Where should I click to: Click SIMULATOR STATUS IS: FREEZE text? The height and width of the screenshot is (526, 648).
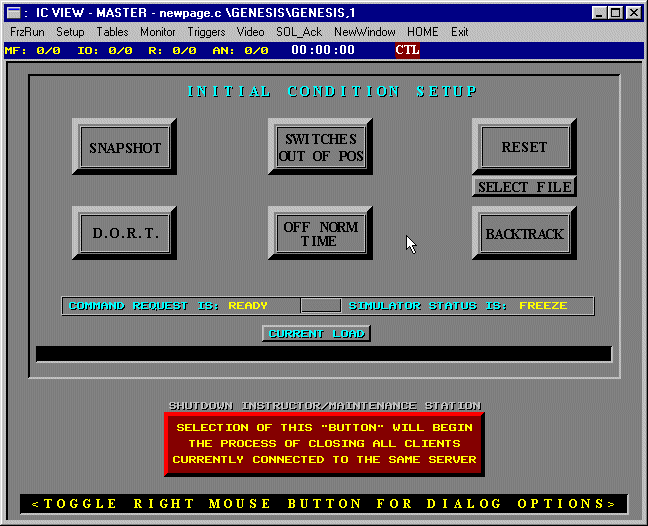pos(458,305)
